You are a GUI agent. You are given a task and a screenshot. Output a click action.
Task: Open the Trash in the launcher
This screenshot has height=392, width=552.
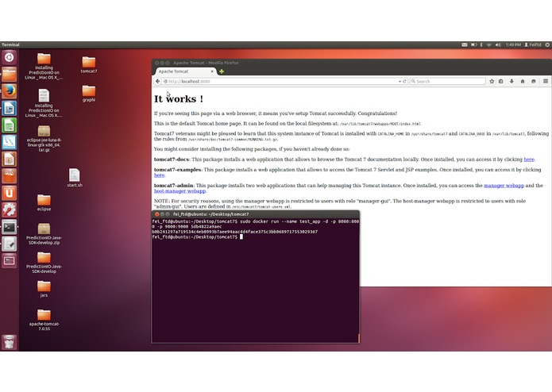click(10, 342)
